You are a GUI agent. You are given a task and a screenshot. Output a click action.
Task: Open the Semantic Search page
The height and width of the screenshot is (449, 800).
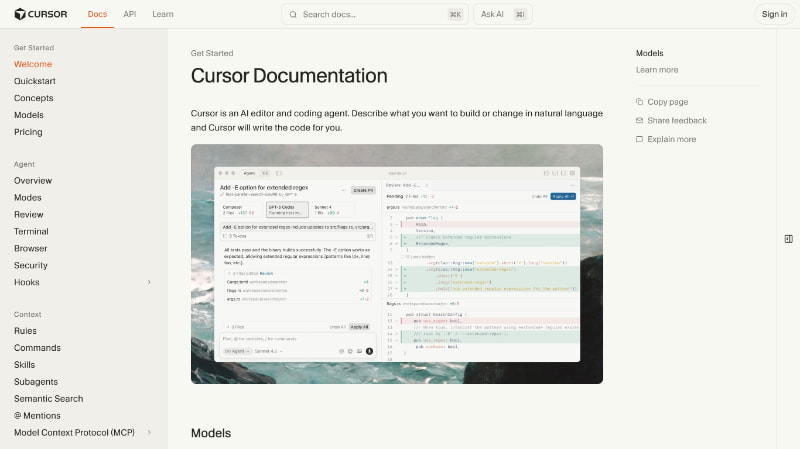(x=48, y=398)
